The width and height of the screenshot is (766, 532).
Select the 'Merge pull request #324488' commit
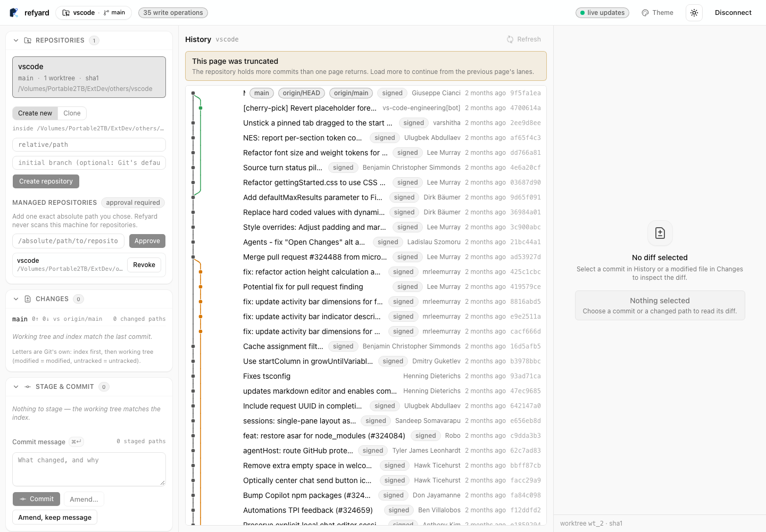[366, 257]
